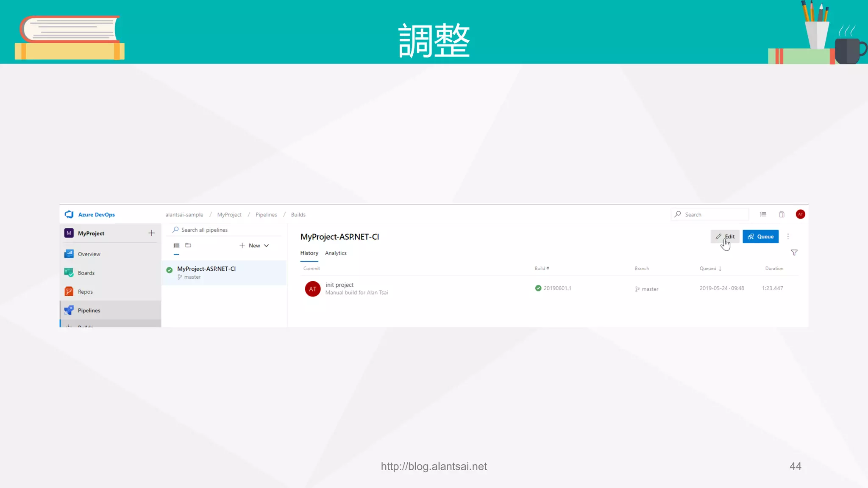The height and width of the screenshot is (488, 868).
Task: Open the marketplace shopping bag icon
Action: point(782,214)
